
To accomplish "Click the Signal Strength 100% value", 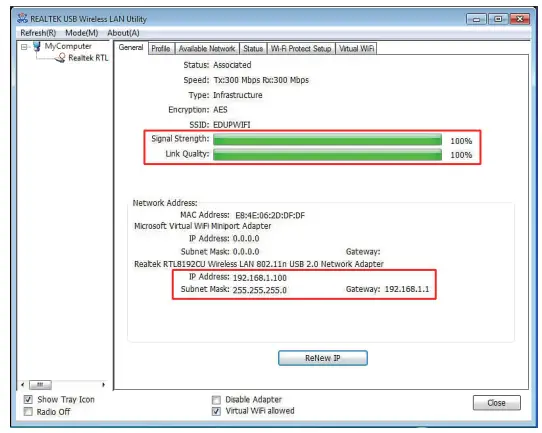I will [x=461, y=141].
